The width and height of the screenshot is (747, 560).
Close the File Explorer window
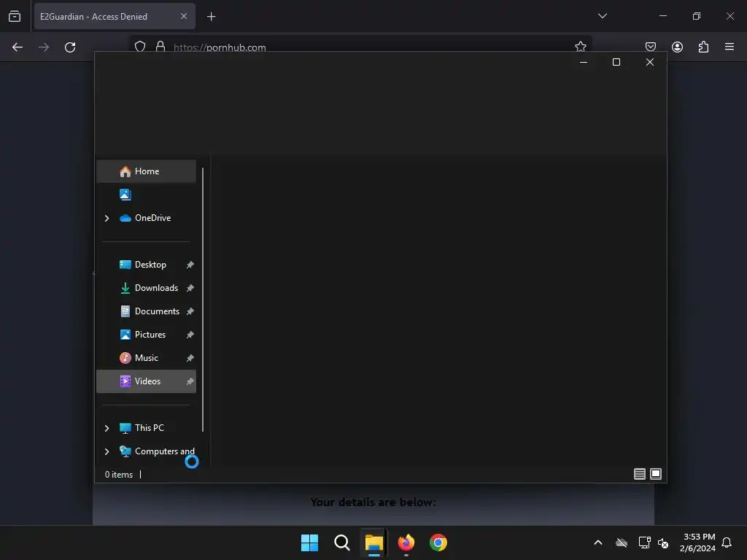650,62
